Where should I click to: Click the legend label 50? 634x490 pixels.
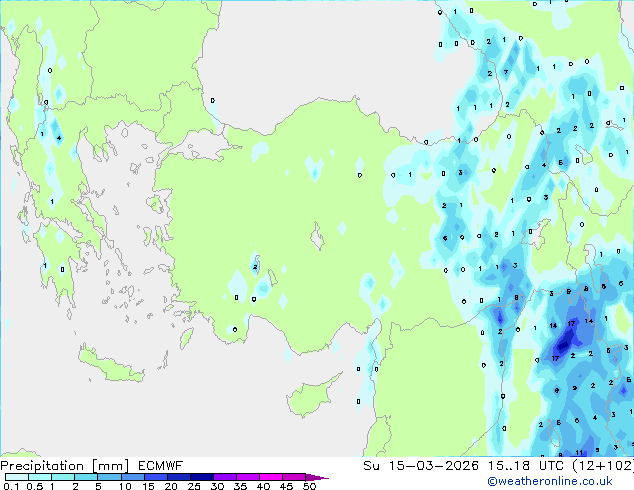(x=309, y=486)
